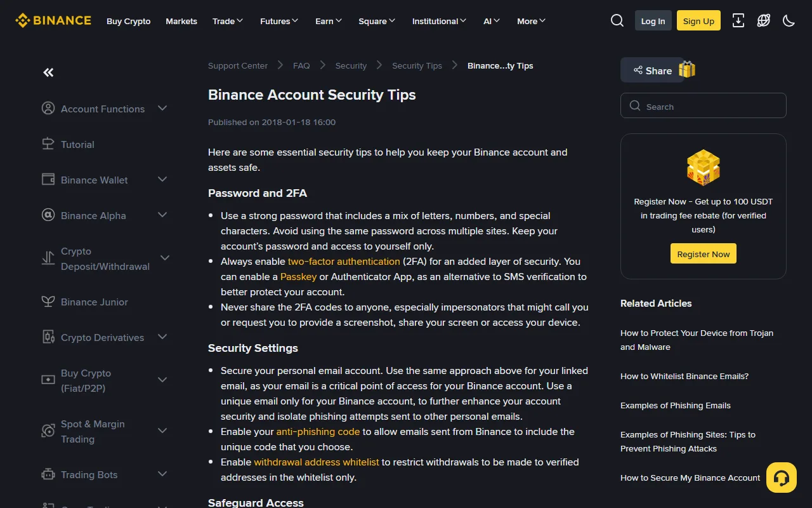812x508 pixels.
Task: Select Tutorial in the sidebar
Action: coord(77,144)
